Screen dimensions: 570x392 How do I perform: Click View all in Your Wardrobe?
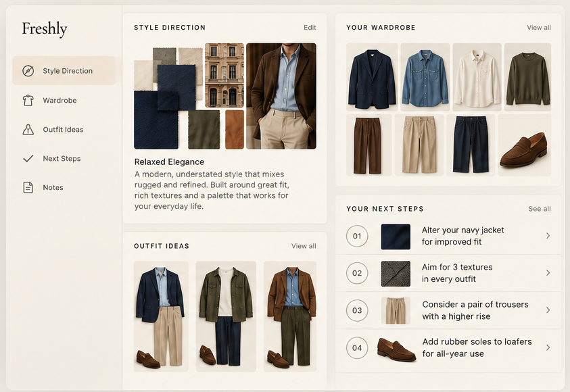(539, 28)
